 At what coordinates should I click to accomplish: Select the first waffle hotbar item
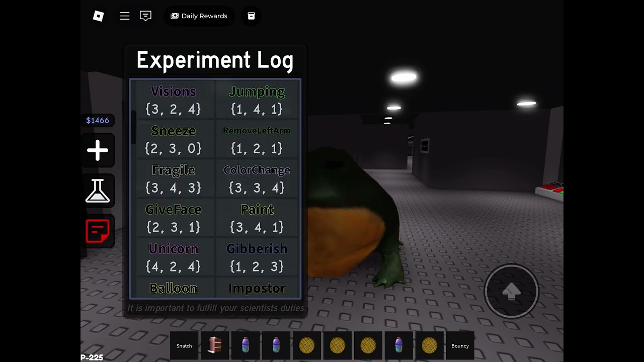click(x=307, y=345)
